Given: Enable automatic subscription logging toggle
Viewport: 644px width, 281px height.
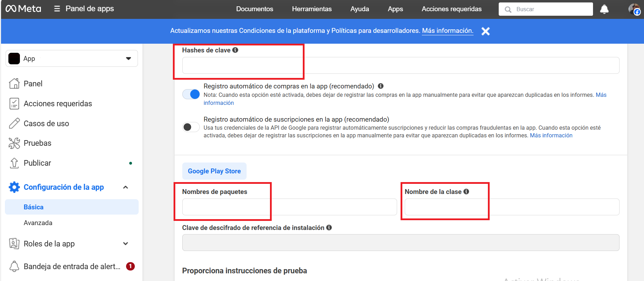Looking at the screenshot, I should [x=191, y=127].
